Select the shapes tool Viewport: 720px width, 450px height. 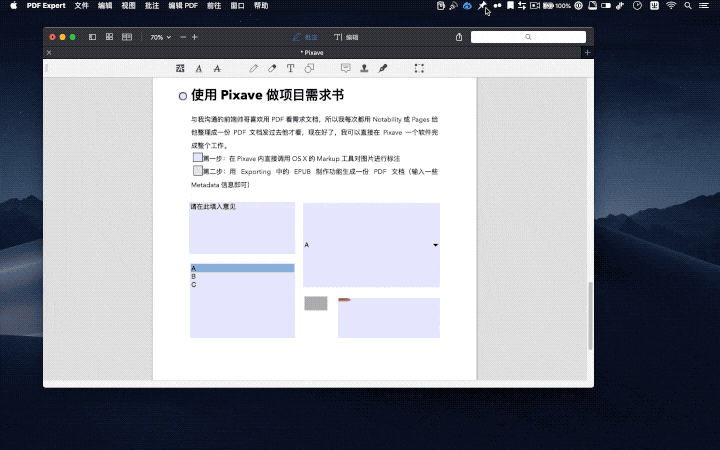(x=309, y=68)
